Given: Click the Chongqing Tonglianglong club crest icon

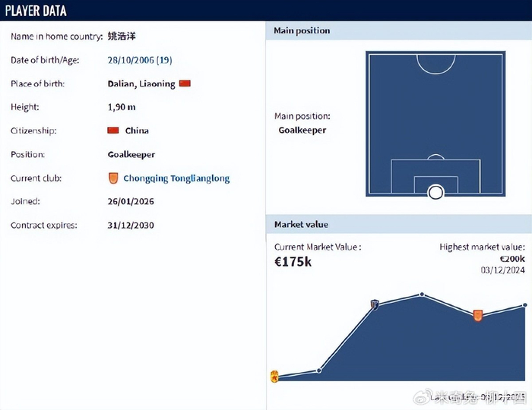Looking at the screenshot, I should 113,178.
